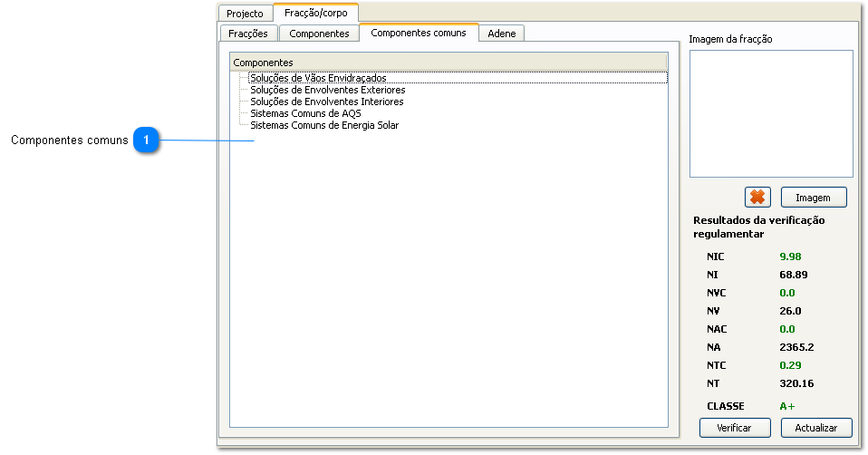Image resolution: width=868 pixels, height=455 pixels.
Task: Open the Projecto tab
Action: pos(245,14)
